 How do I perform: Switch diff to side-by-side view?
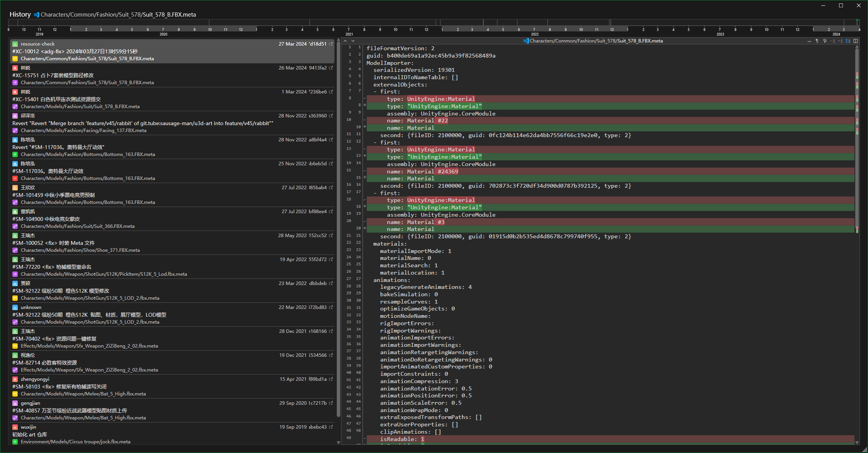(x=856, y=41)
